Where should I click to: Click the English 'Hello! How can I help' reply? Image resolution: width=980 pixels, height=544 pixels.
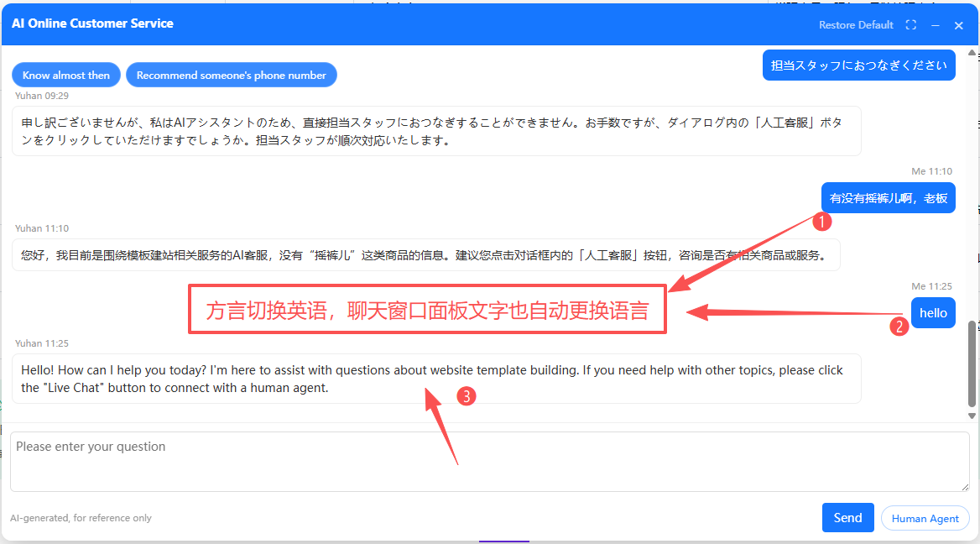click(436, 379)
